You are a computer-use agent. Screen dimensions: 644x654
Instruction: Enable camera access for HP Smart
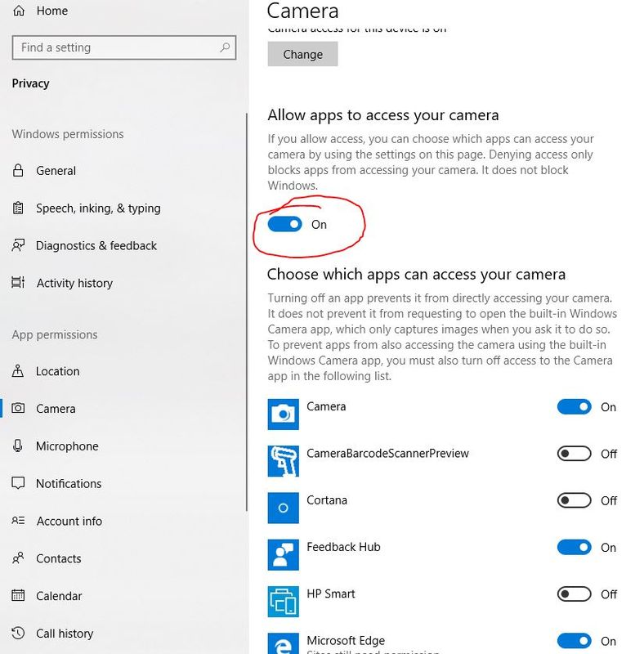point(575,594)
